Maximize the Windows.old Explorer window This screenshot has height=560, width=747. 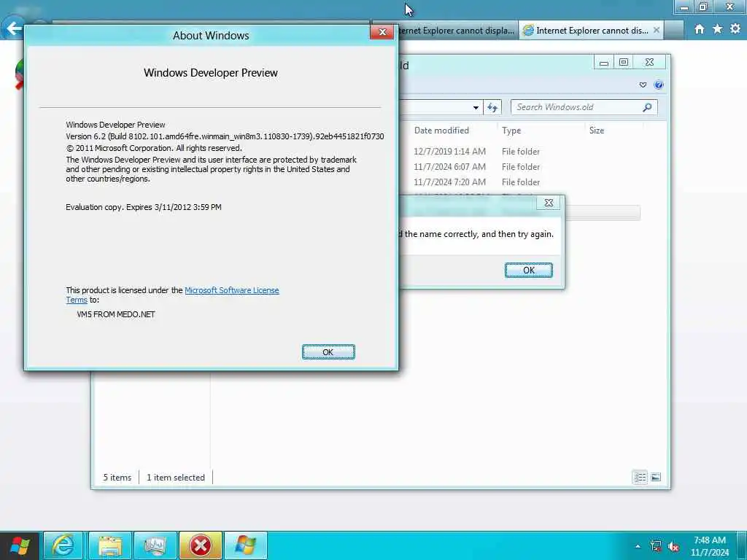pyautogui.click(x=624, y=63)
